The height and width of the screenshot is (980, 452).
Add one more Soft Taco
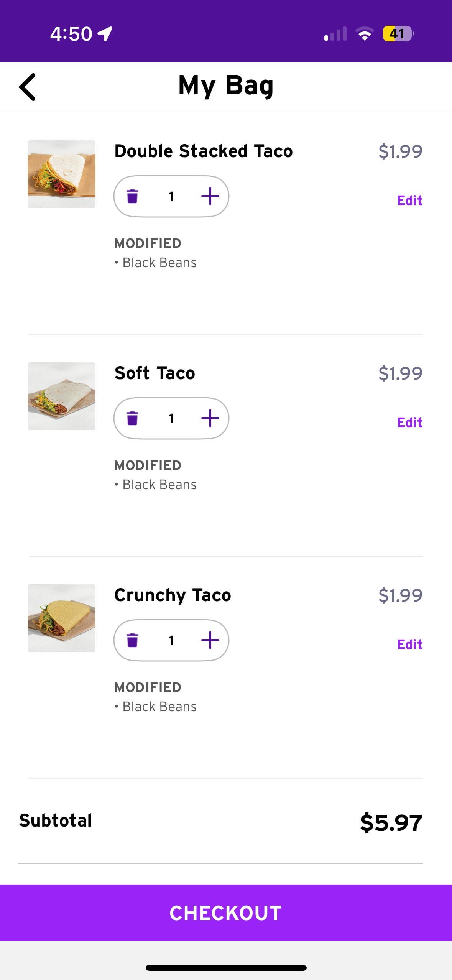pyautogui.click(x=210, y=418)
